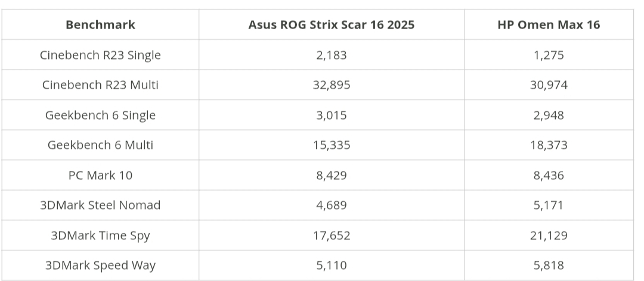644x281 pixels.
Task: Click the Asus score value 2,183
Action: [331, 55]
